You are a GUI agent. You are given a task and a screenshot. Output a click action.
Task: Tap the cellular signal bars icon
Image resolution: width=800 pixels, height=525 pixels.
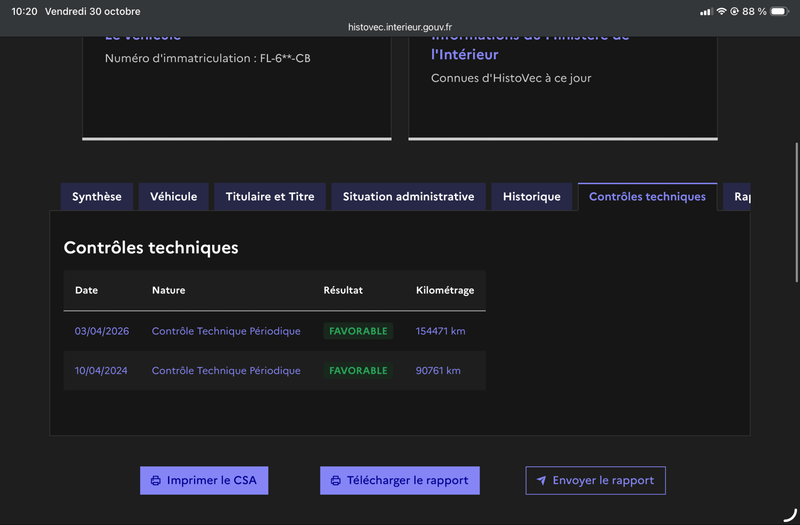click(706, 11)
